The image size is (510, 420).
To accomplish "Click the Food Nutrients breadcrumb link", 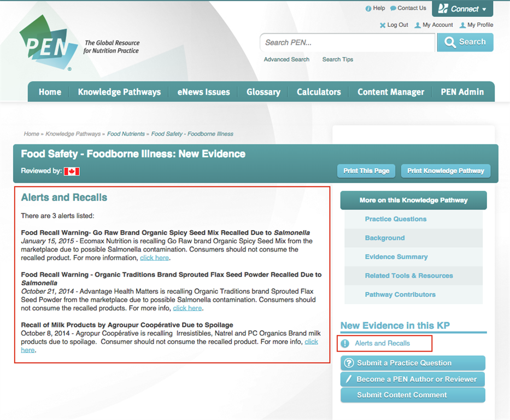I will [126, 133].
